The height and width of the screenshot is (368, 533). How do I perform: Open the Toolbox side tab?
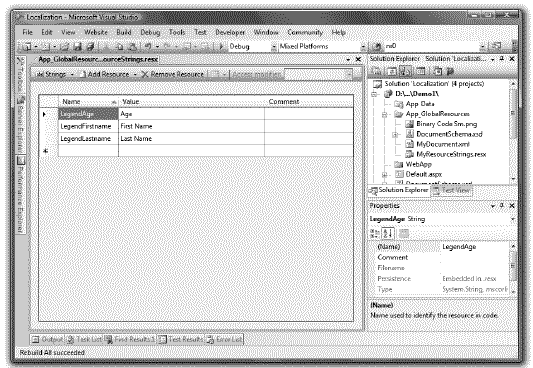tap(21, 75)
